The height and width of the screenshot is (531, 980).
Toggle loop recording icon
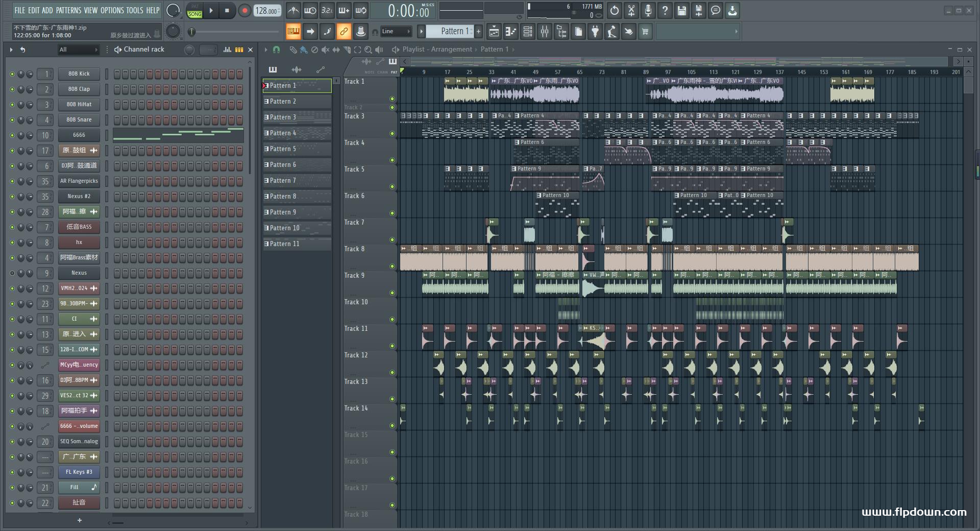361,10
